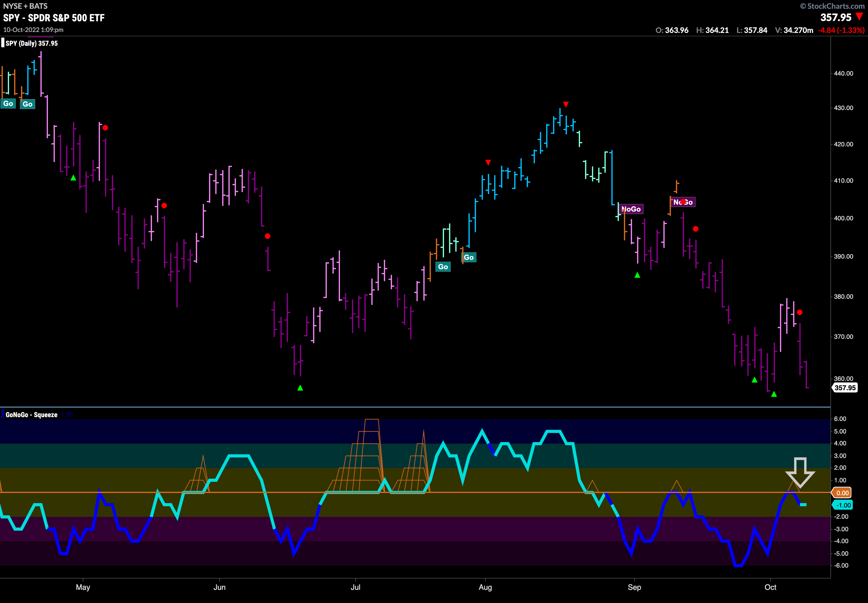The image size is (868, 603).
Task: Click the 420.00 price axis label
Action: (844, 144)
